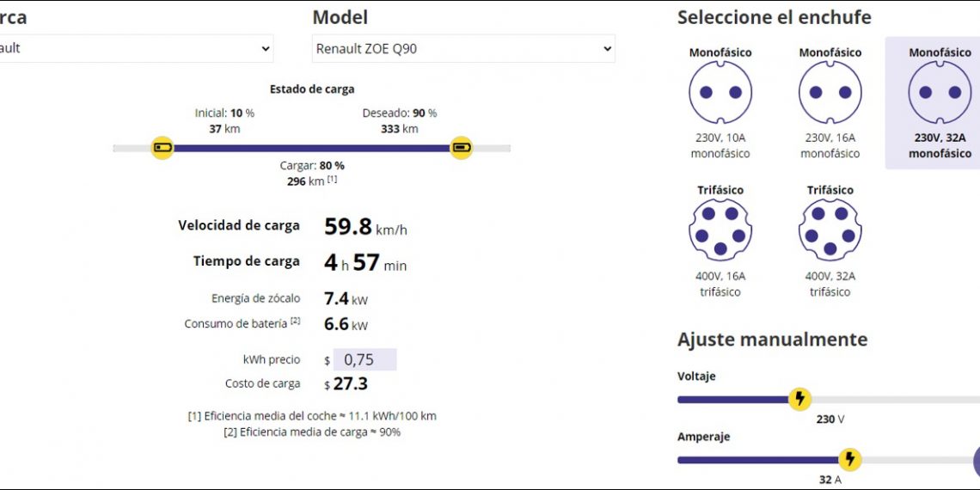
Task: Select the 400V, 16A trifásico plug icon
Action: tap(720, 230)
